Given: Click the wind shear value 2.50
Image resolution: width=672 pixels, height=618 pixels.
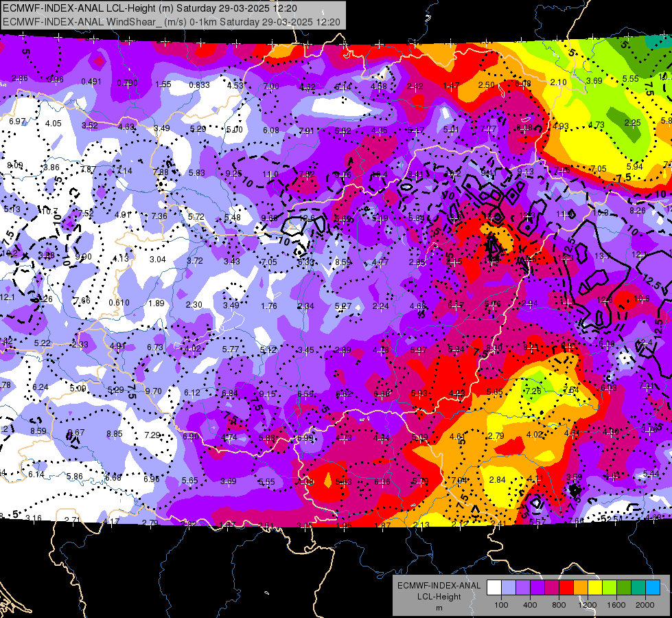Looking at the screenshot, I should tap(487, 85).
